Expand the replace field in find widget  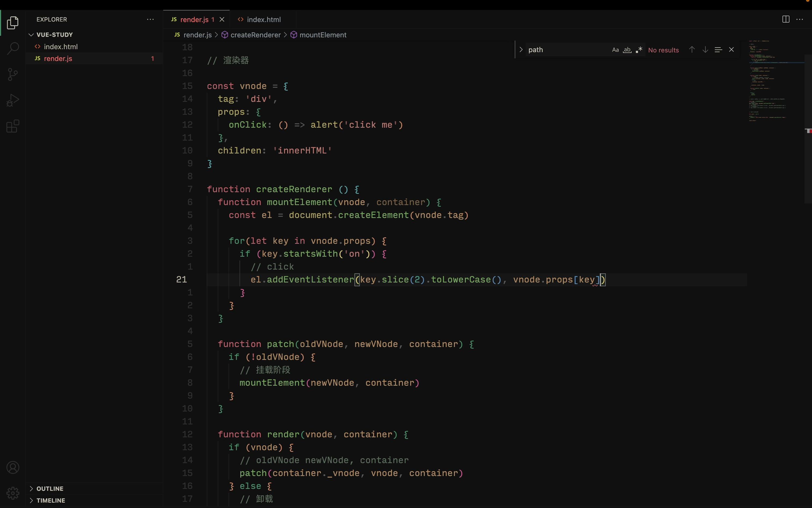(x=521, y=50)
